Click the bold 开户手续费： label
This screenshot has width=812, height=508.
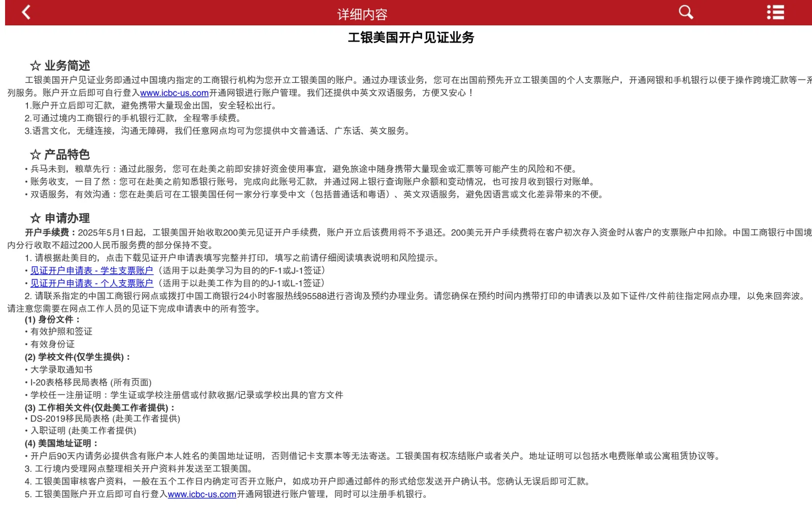pyautogui.click(x=51, y=233)
